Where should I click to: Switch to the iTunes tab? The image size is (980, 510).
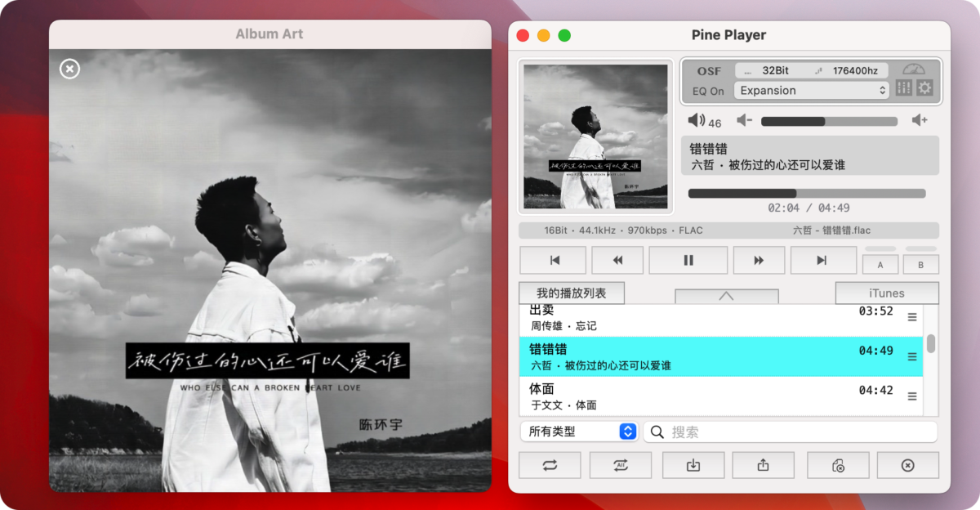click(x=887, y=293)
